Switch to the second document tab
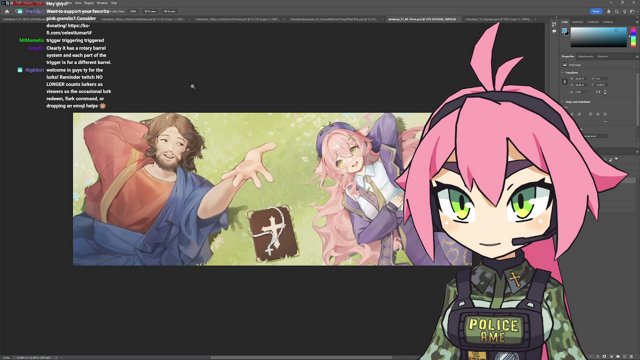 pos(144,19)
